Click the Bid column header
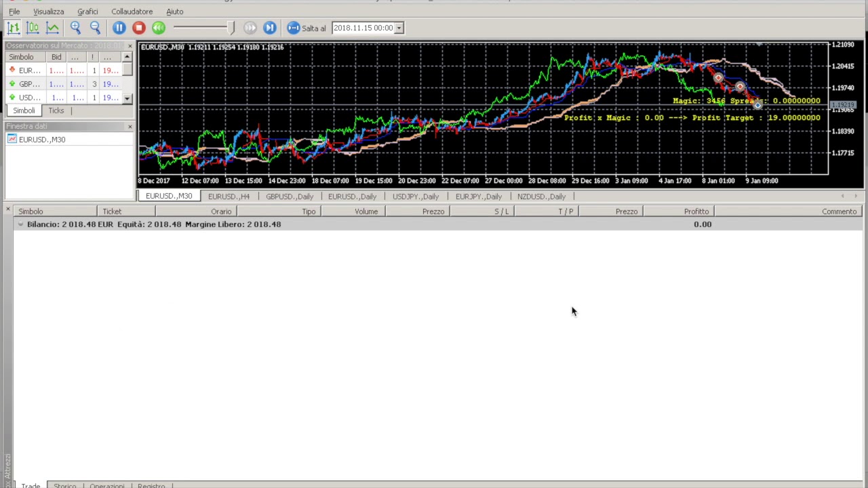 click(x=56, y=57)
